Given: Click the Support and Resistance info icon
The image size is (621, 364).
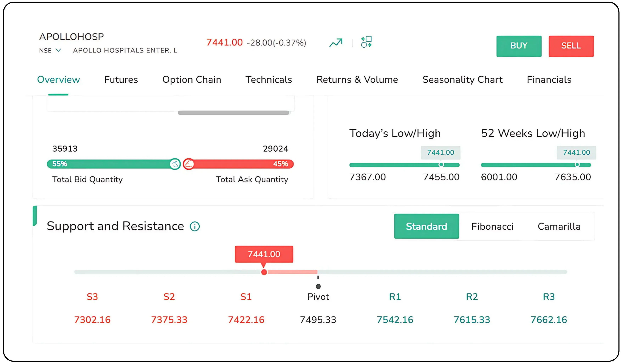Looking at the screenshot, I should pyautogui.click(x=195, y=226).
